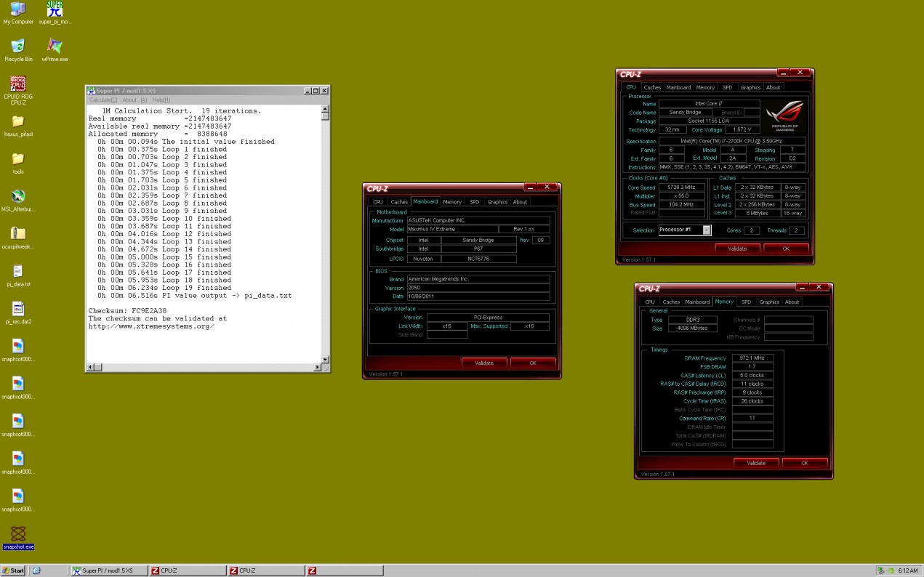The height and width of the screenshot is (577, 924).
Task: Open the Help menu in Super PI
Action: tap(161, 100)
